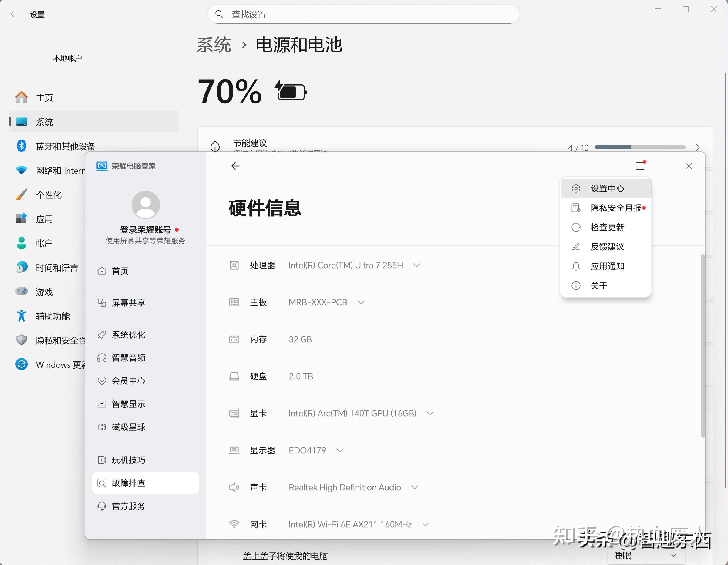Select Check for Updates (检查更新) menu entry

(x=607, y=228)
